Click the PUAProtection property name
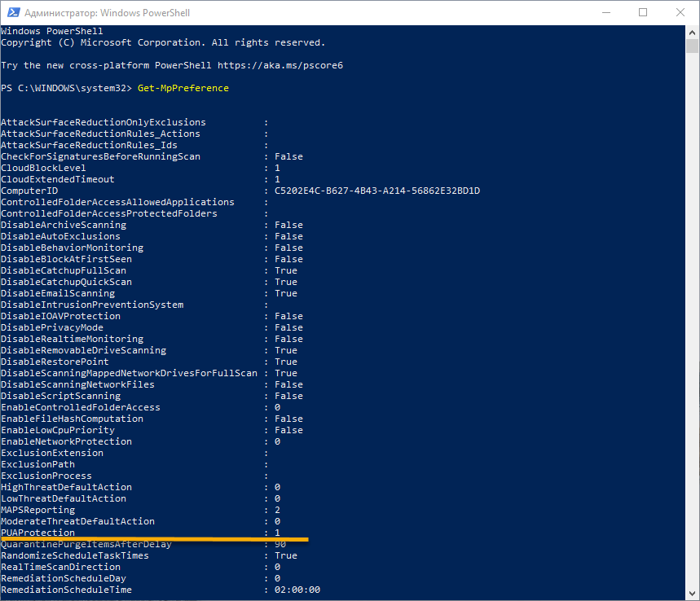Viewport: 700px width, 601px height. point(38,533)
